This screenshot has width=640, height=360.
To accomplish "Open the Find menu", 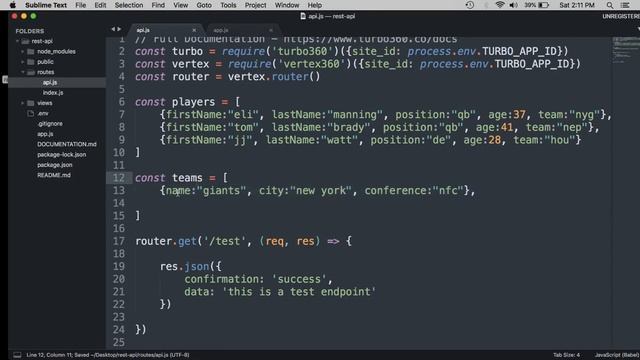I will pos(158,5).
